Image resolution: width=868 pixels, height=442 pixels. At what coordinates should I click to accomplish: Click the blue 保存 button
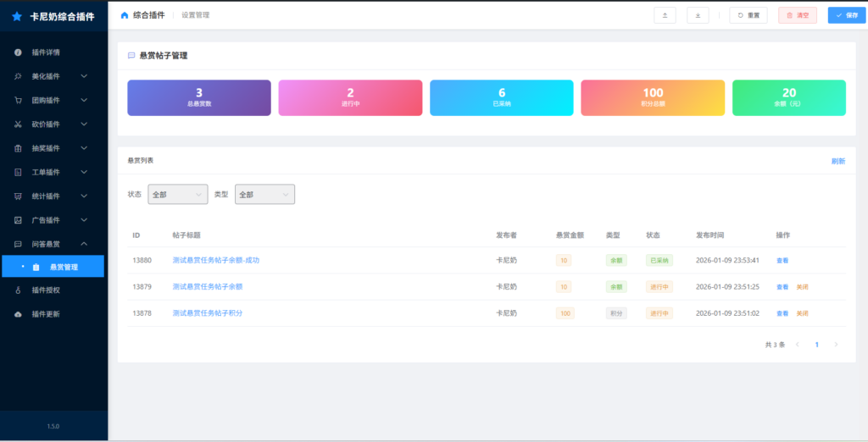pyautogui.click(x=847, y=15)
